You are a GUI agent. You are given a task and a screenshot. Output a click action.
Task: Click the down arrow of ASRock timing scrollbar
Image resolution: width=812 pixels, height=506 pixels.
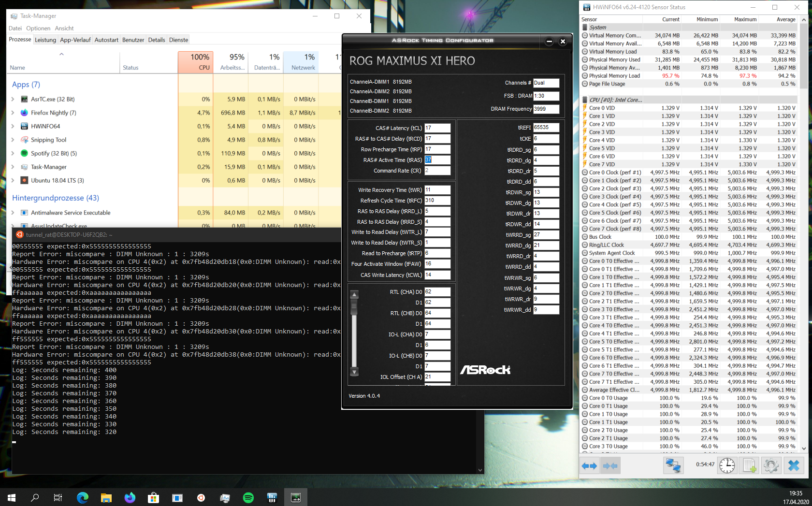[x=354, y=372]
